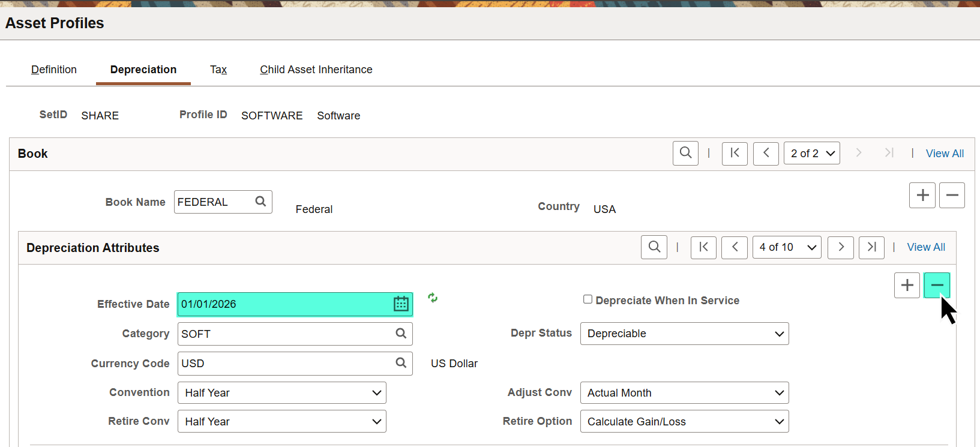980x447 pixels.
Task: Open the Convention dropdown
Action: [x=282, y=393]
